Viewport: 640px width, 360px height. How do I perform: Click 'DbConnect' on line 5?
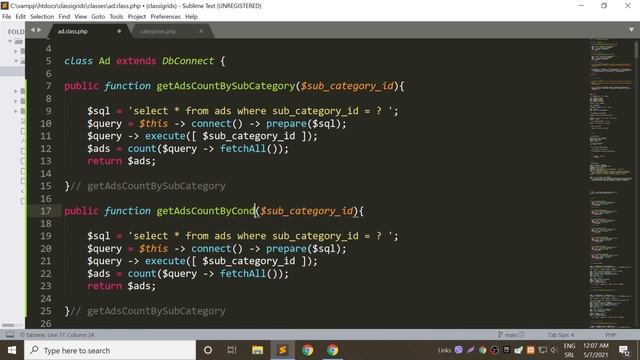[188, 61]
